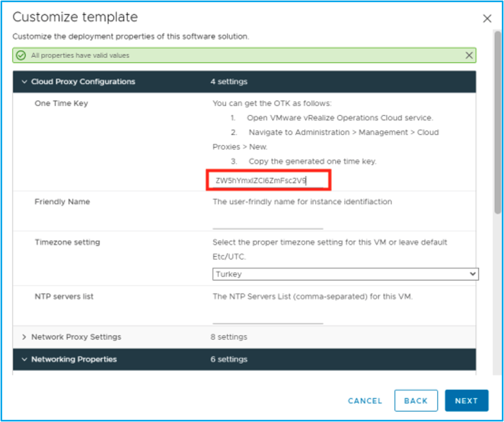Screen dimensions: 504x422
Task: Click the One Time Key input field
Action: [x=269, y=181]
